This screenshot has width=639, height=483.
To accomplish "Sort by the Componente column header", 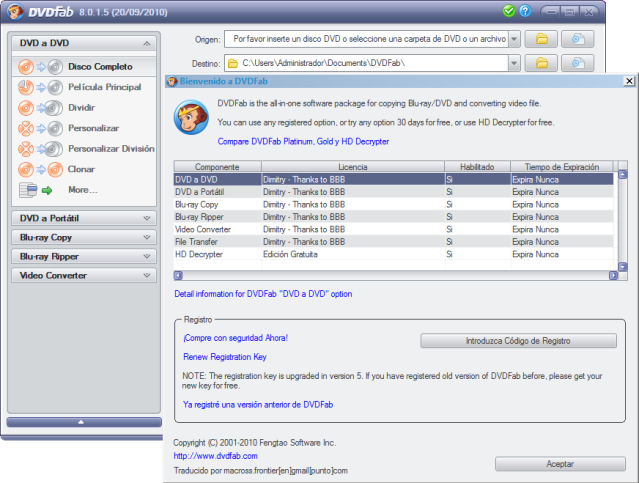I will click(x=217, y=167).
